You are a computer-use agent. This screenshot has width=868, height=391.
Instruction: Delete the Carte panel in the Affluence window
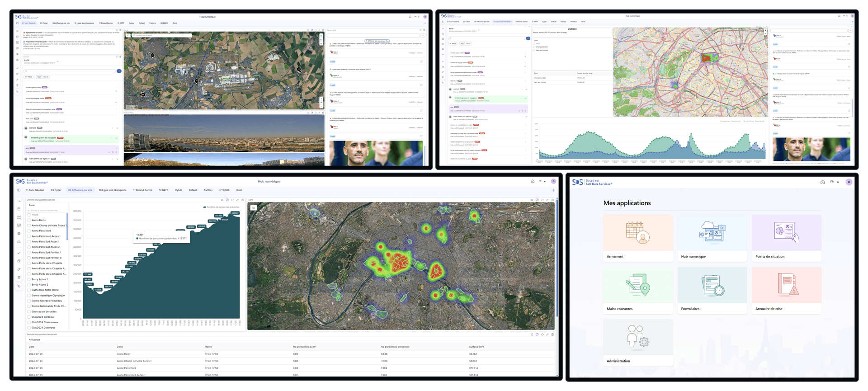[552, 200]
